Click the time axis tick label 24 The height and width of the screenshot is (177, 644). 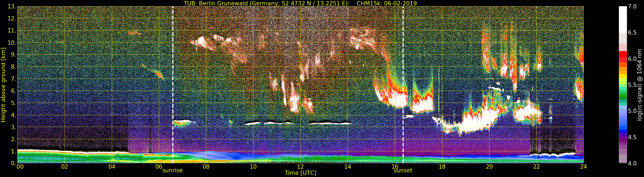583,167
